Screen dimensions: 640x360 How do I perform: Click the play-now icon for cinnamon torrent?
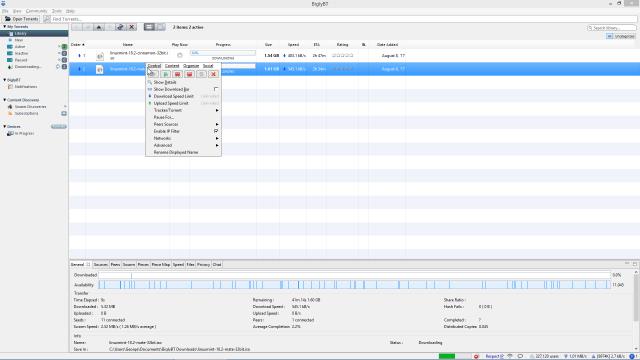click(180, 56)
